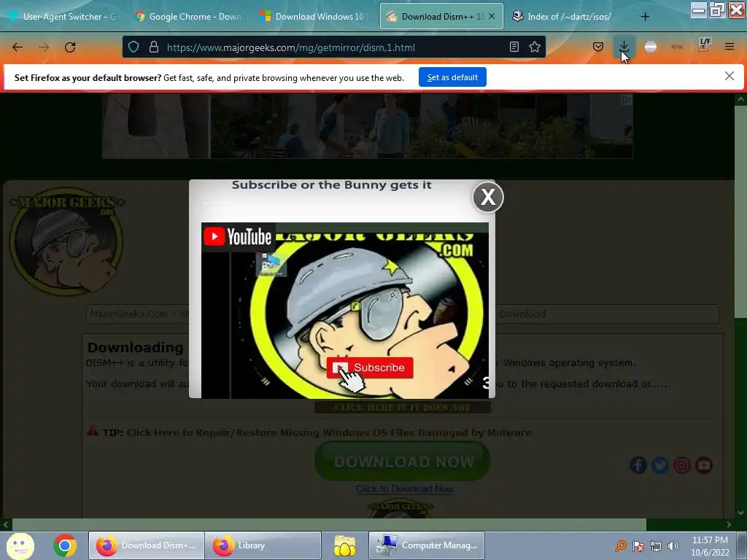Toggle reader view icon in address bar

tap(514, 47)
